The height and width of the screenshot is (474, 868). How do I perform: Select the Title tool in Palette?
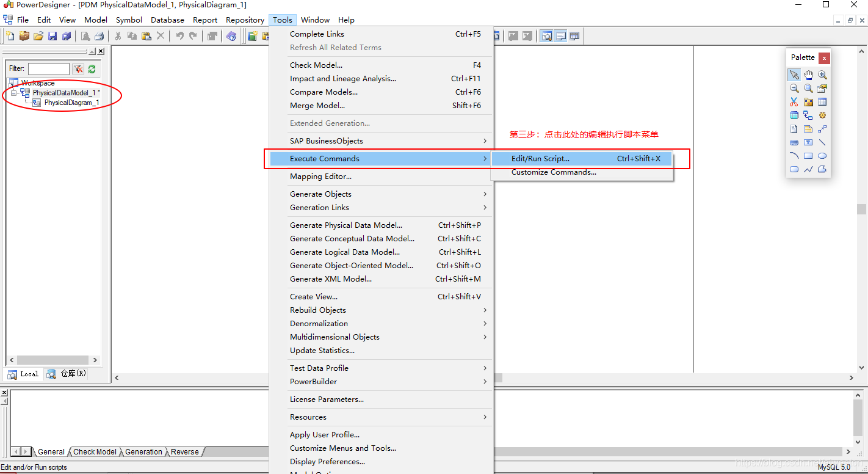click(794, 142)
